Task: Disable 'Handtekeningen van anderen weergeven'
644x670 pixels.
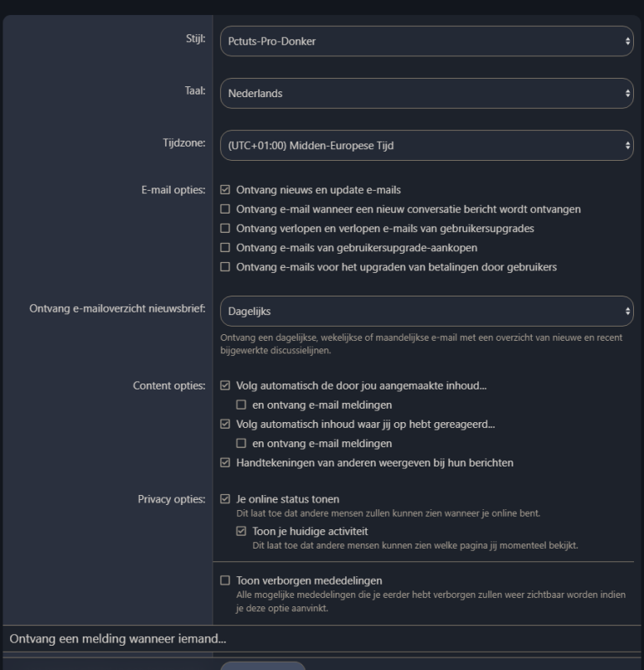Action: tap(225, 463)
